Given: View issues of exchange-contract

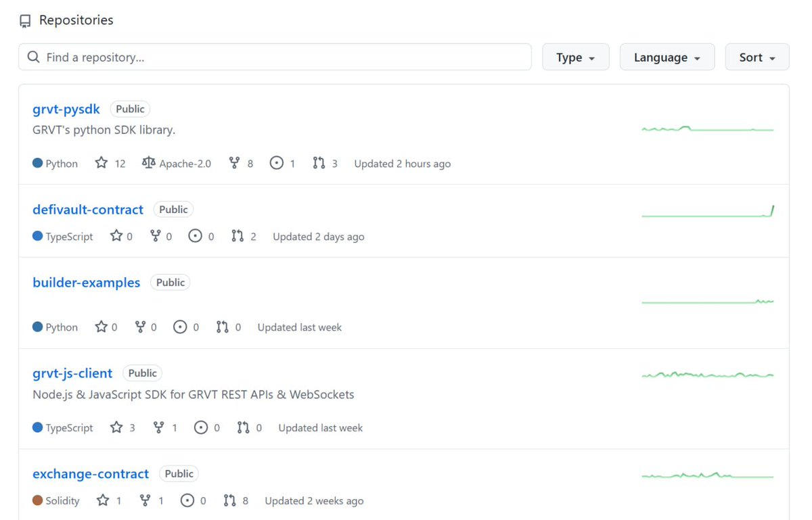Looking at the screenshot, I should tap(194, 501).
